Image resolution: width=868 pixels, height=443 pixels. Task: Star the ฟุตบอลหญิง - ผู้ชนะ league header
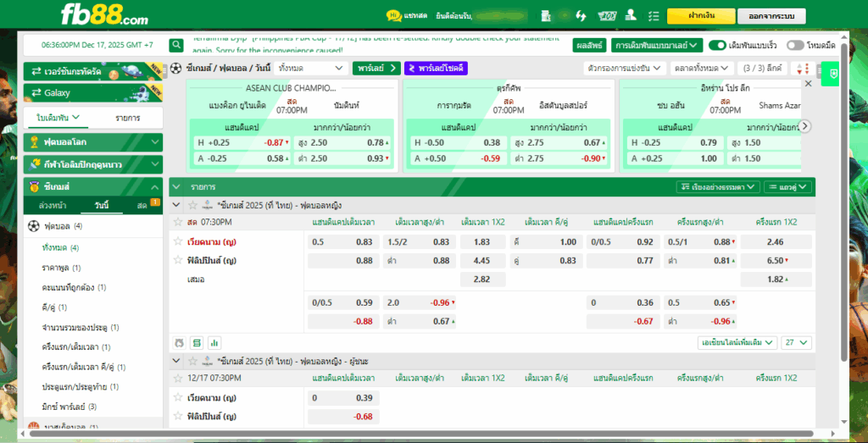[192, 361]
